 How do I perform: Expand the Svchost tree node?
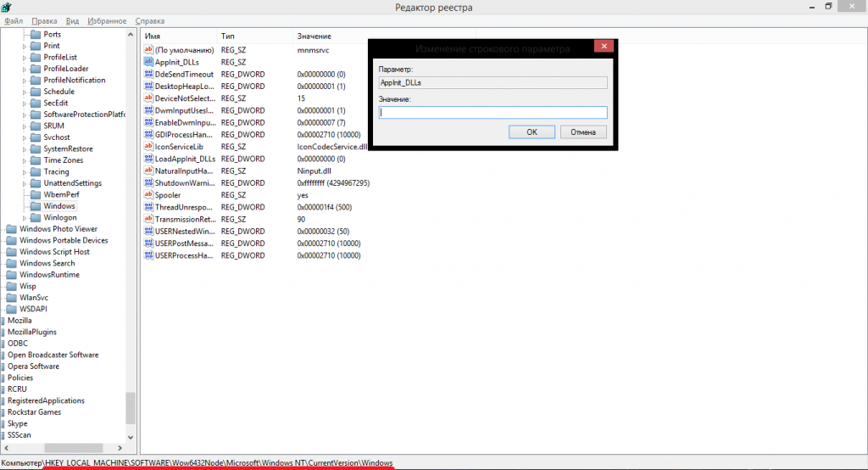(x=25, y=137)
